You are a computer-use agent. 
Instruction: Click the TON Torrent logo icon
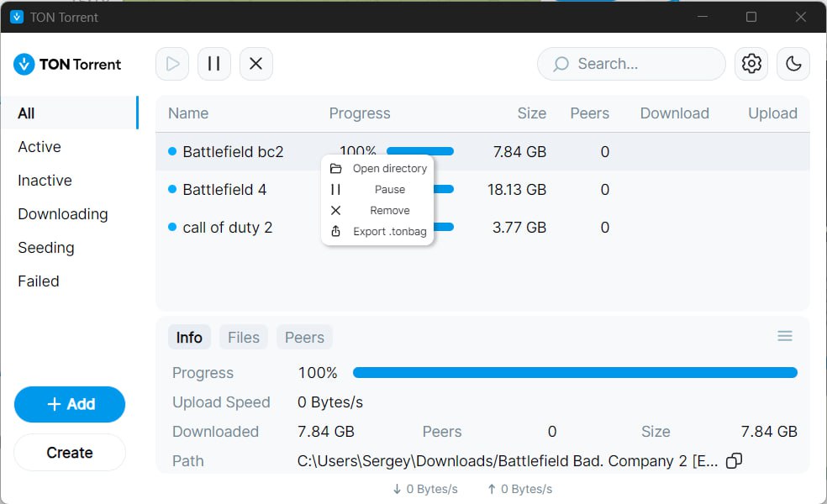[24, 64]
